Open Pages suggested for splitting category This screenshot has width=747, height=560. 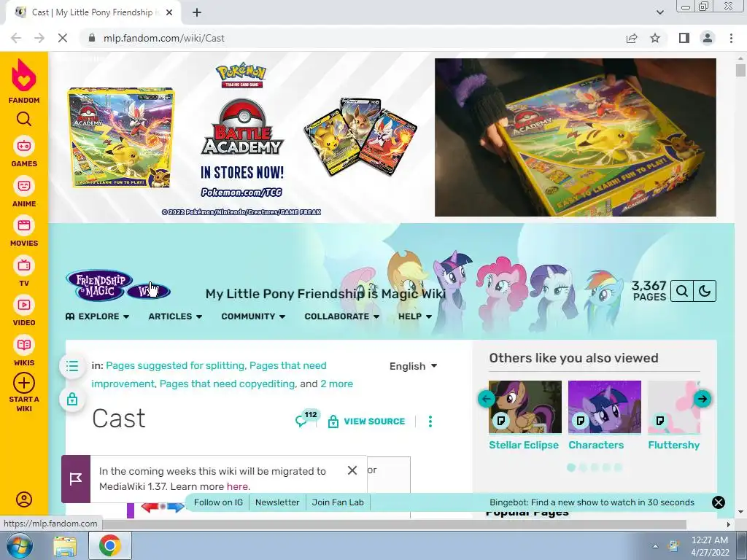coord(175,366)
